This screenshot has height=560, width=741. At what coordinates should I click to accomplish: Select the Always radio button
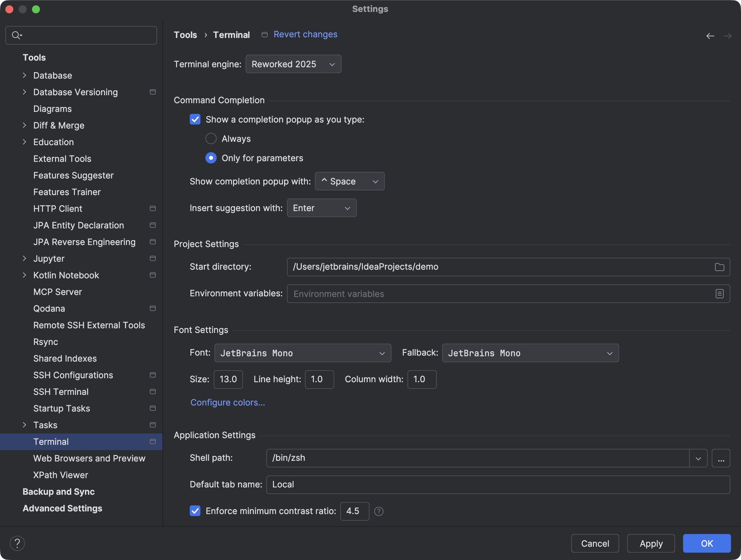coord(211,139)
